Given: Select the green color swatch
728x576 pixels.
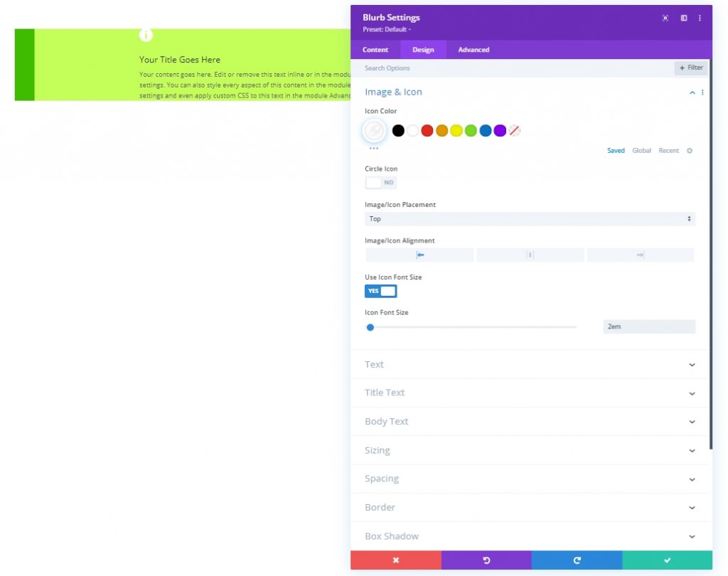Looking at the screenshot, I should (471, 131).
